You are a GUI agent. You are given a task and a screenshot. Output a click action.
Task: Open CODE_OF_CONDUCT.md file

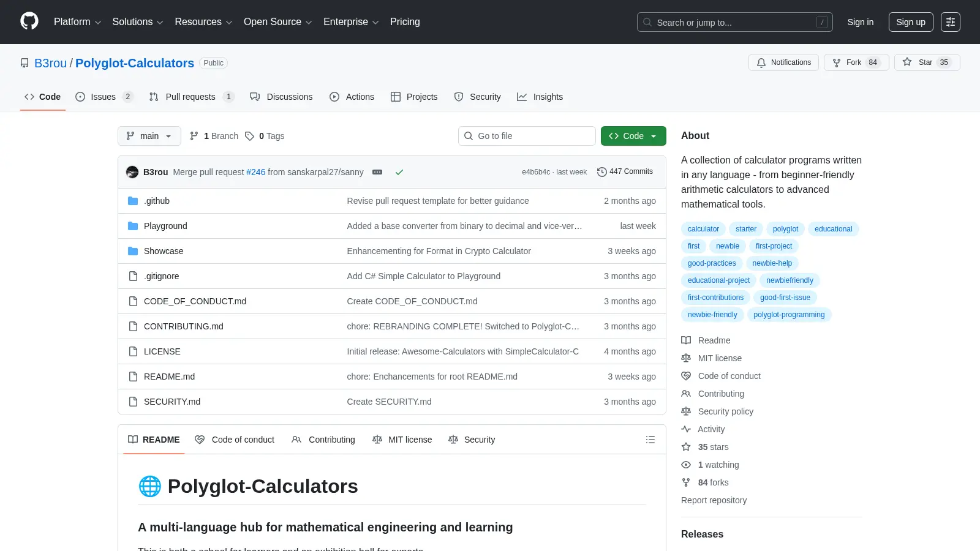coord(195,301)
